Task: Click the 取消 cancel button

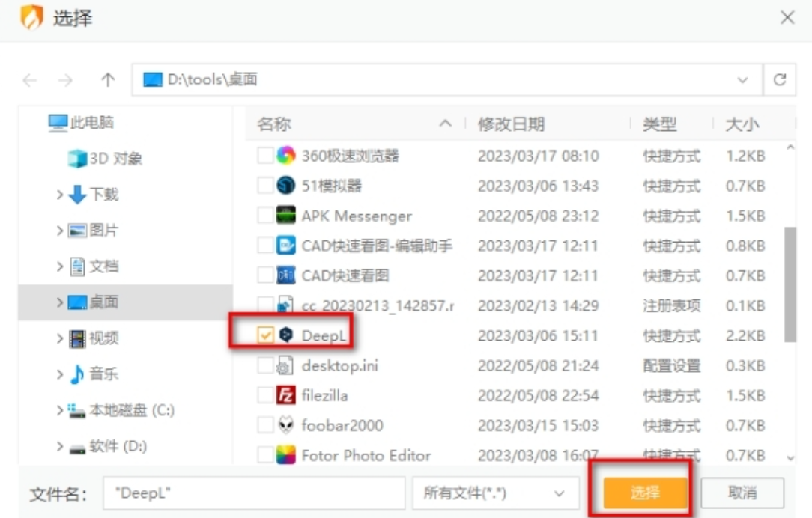Action: [742, 493]
